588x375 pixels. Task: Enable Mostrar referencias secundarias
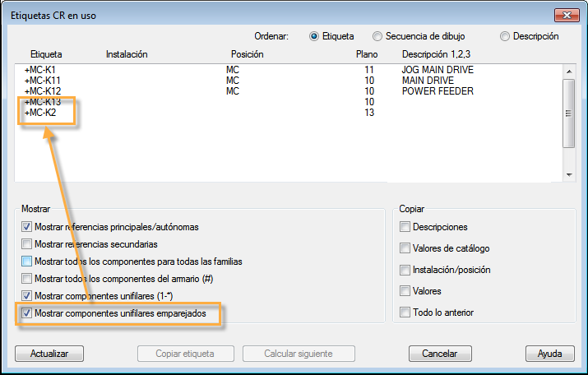[x=27, y=244]
